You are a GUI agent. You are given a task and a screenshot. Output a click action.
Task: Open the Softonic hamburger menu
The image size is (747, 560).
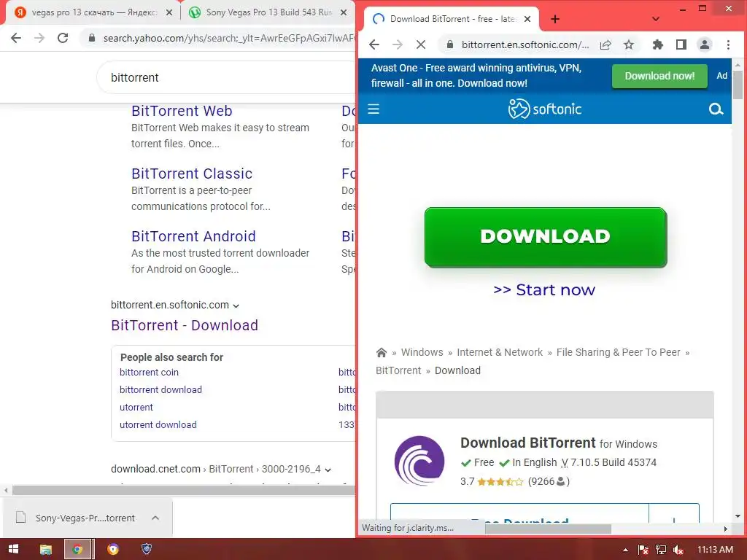(x=373, y=109)
